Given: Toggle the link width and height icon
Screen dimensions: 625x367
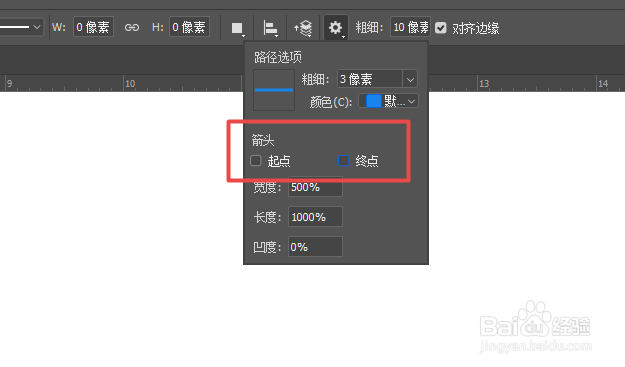Looking at the screenshot, I should point(132,27).
